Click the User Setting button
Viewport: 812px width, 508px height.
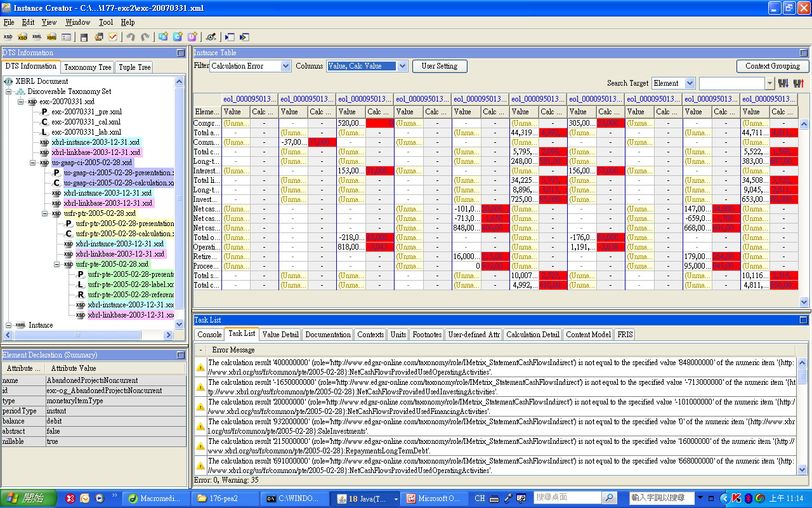click(440, 66)
